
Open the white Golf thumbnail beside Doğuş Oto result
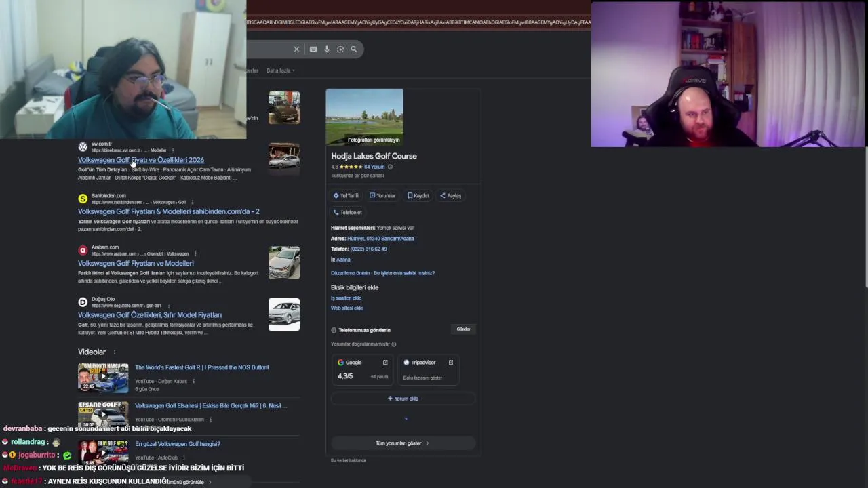tap(283, 314)
